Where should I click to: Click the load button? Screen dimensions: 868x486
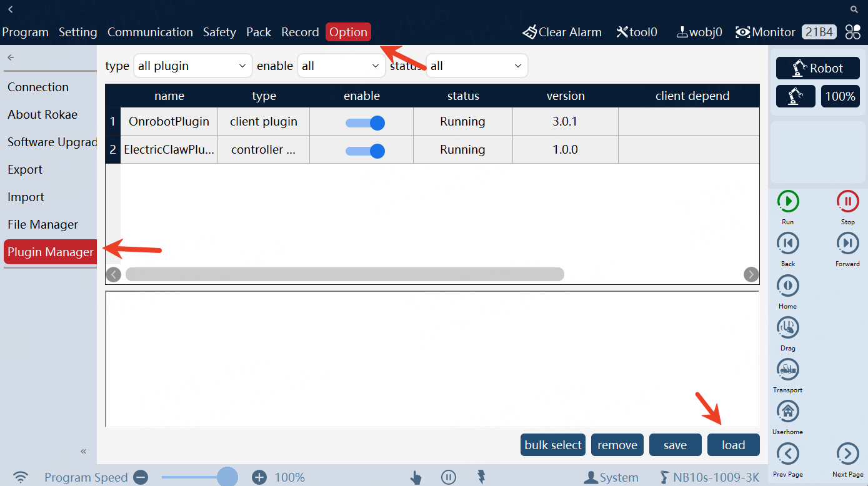[733, 445]
